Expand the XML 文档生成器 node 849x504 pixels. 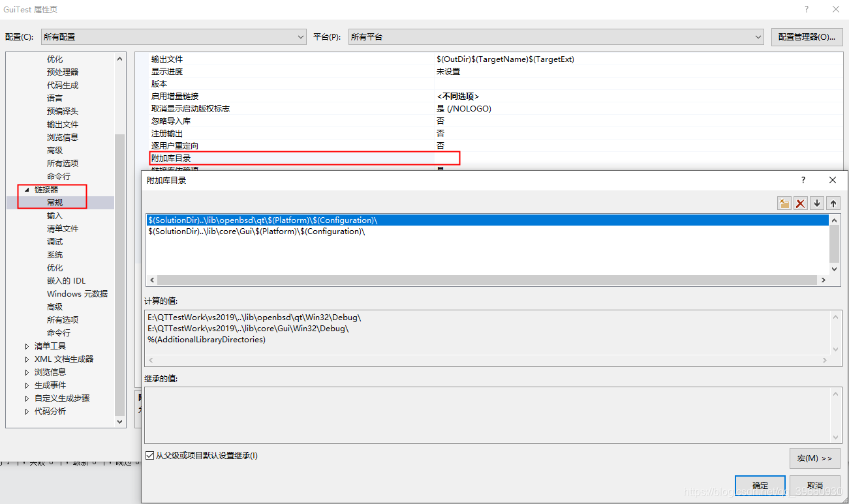click(x=27, y=359)
